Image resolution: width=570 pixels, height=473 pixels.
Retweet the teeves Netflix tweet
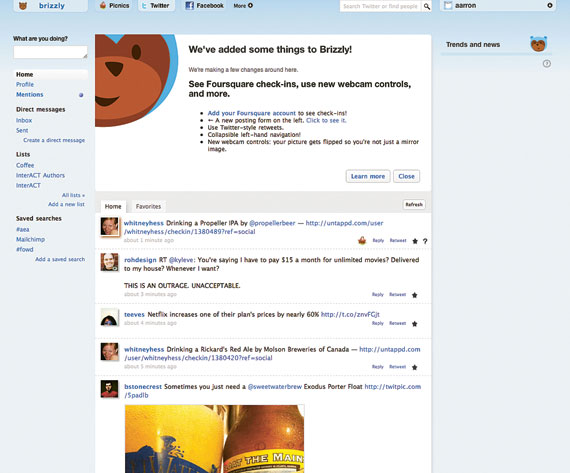397,323
